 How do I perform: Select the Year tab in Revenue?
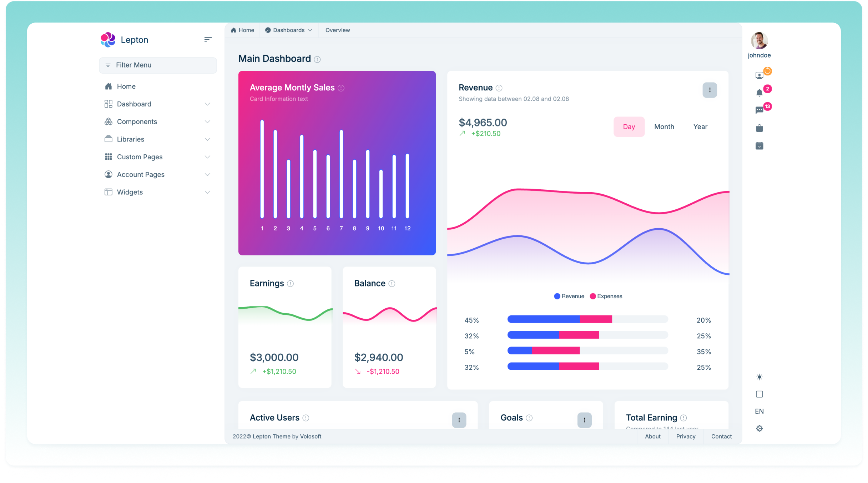(x=700, y=127)
